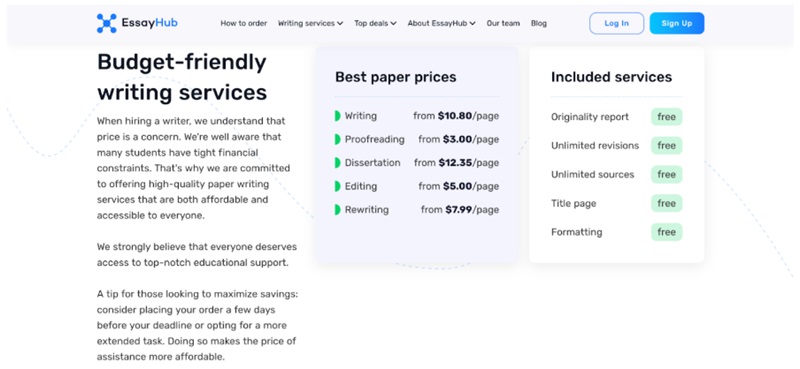
Task: Click the Sign Up button
Action: tap(677, 23)
